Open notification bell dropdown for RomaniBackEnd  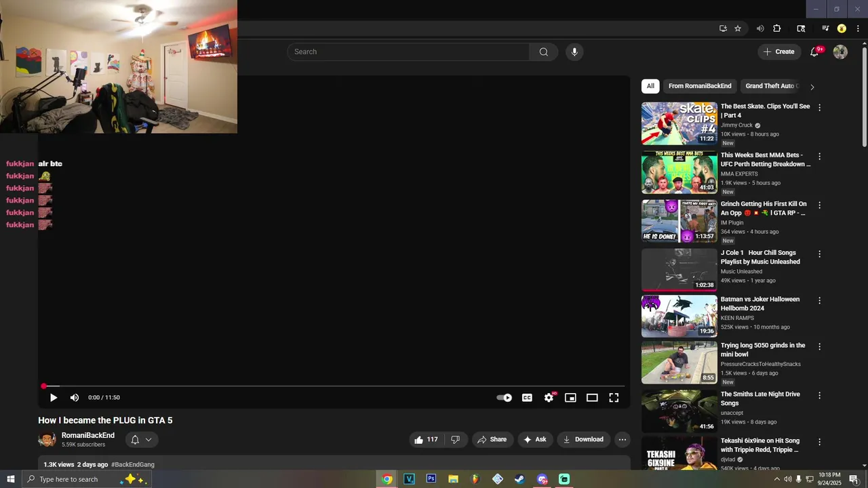(x=142, y=440)
